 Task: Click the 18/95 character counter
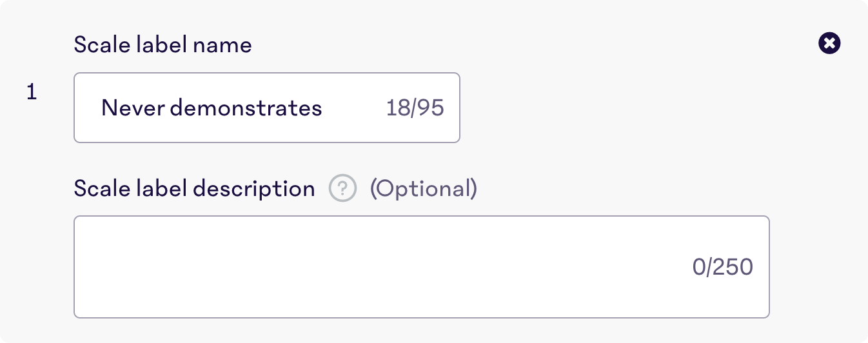coord(415,108)
